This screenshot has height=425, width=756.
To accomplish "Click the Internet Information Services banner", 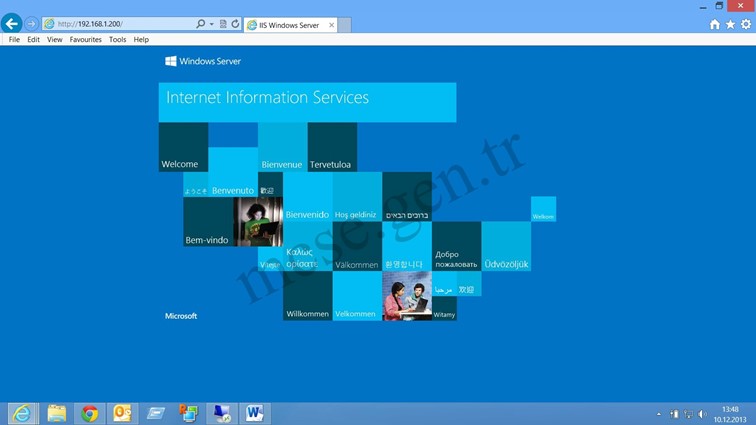I will pos(307,102).
